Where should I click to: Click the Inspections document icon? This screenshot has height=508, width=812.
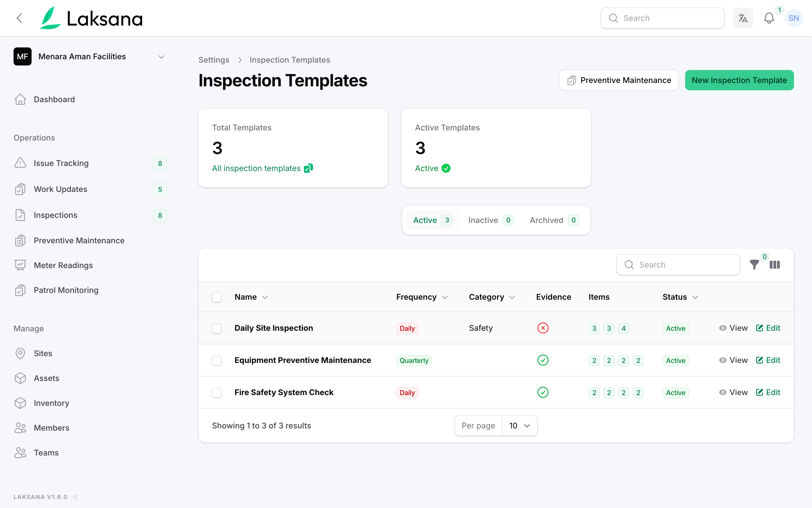coord(20,215)
